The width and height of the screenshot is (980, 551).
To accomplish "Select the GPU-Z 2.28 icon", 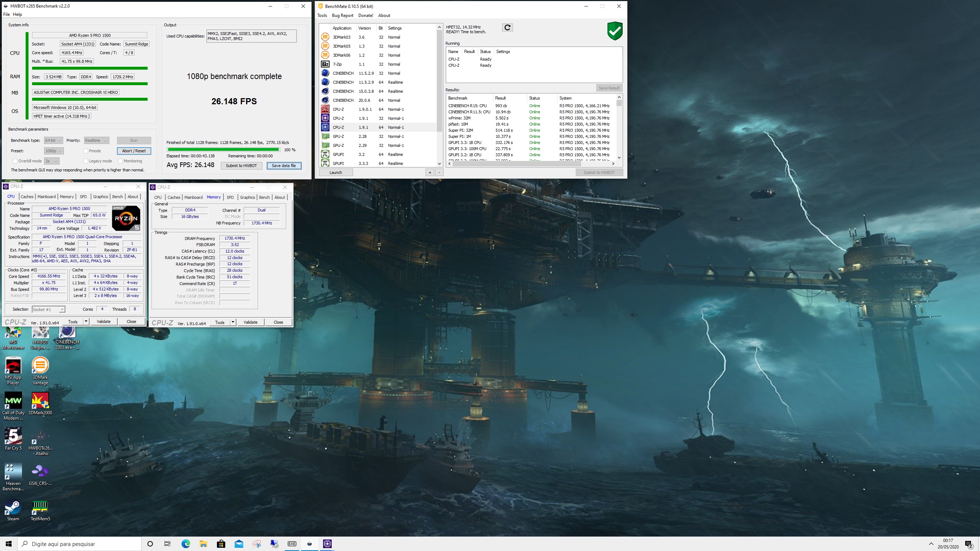I will 325,136.
